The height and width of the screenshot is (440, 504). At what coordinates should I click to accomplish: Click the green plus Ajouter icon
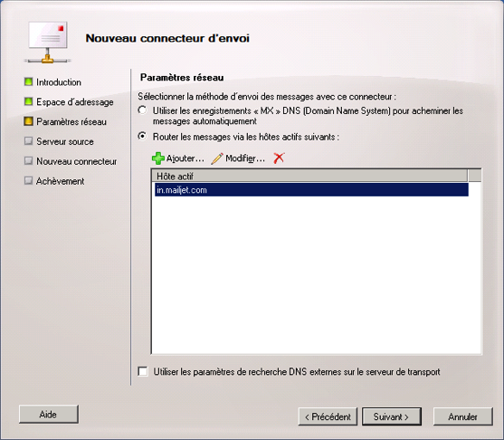click(157, 158)
